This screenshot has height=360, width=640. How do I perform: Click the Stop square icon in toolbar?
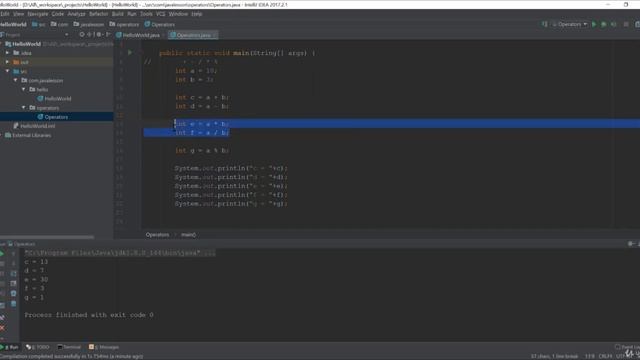pyautogui.click(x=626, y=24)
